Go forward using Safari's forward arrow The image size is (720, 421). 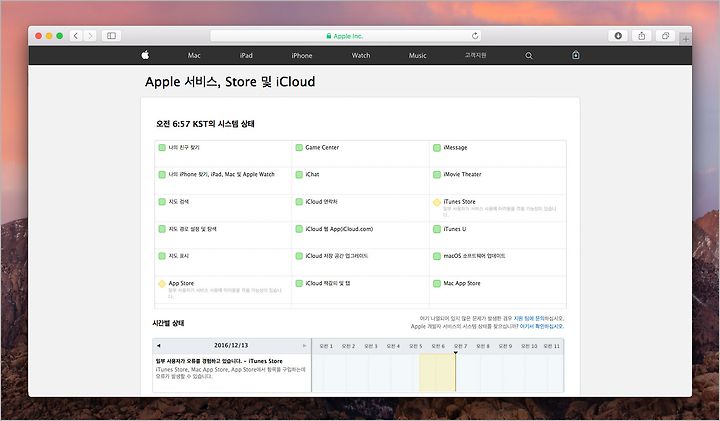pos(90,36)
